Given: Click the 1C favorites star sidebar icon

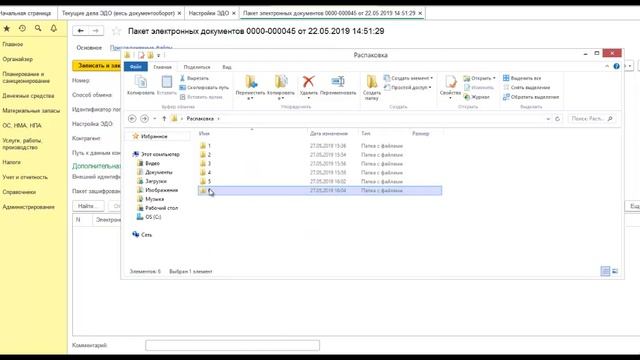Looking at the screenshot, I should (7, 28).
